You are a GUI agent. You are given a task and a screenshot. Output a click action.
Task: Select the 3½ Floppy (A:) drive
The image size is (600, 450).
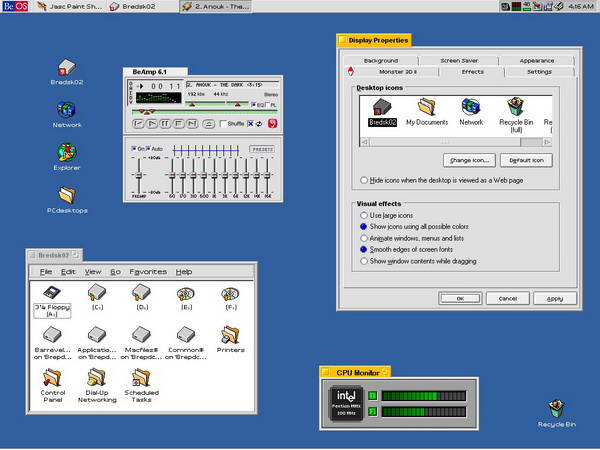52,293
